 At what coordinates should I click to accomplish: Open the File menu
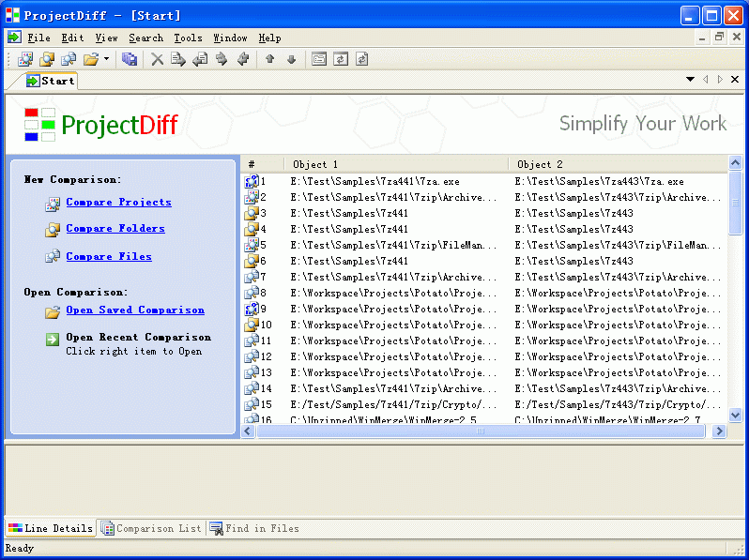click(x=38, y=38)
